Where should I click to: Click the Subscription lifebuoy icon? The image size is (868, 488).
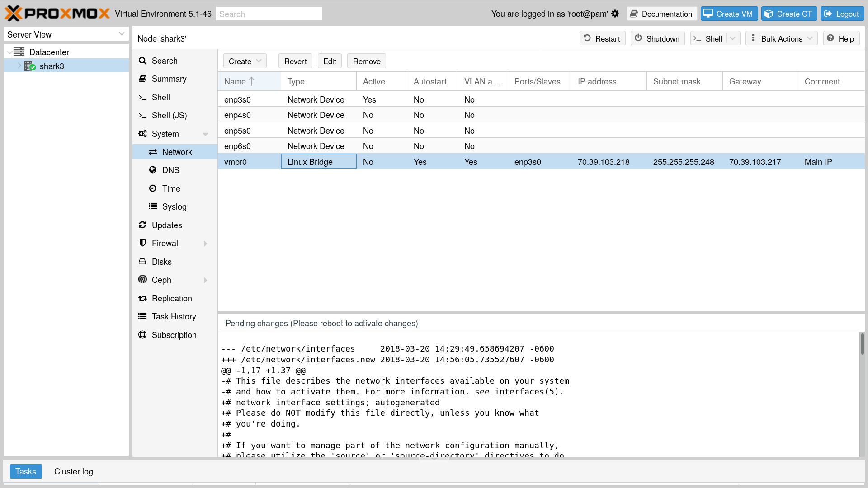click(x=142, y=335)
